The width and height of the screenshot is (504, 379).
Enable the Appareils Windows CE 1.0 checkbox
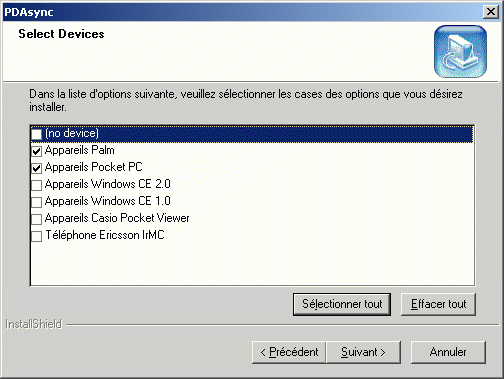tap(36, 202)
